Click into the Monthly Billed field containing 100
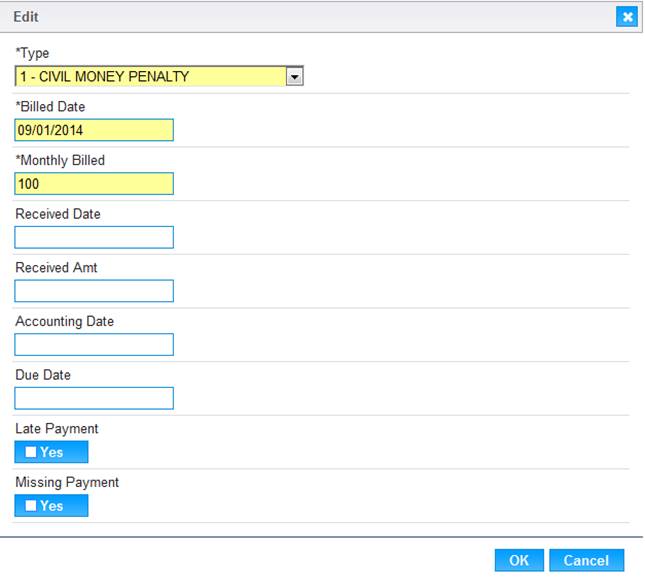The height and width of the screenshot is (583, 645). 94,183
